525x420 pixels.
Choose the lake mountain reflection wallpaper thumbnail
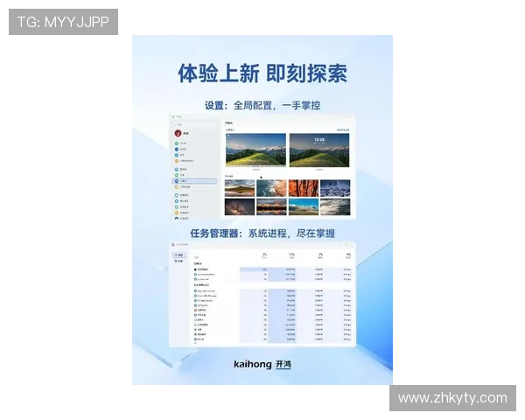click(240, 188)
